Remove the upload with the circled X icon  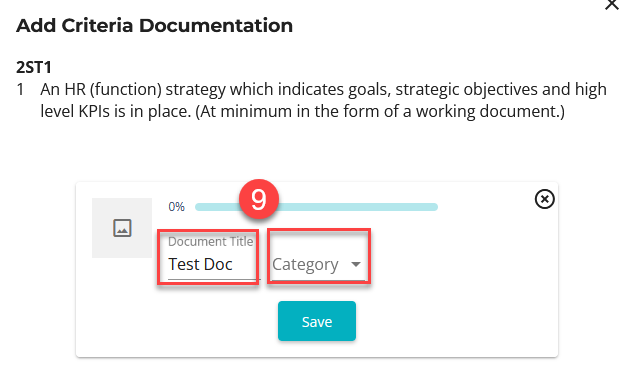tap(544, 199)
